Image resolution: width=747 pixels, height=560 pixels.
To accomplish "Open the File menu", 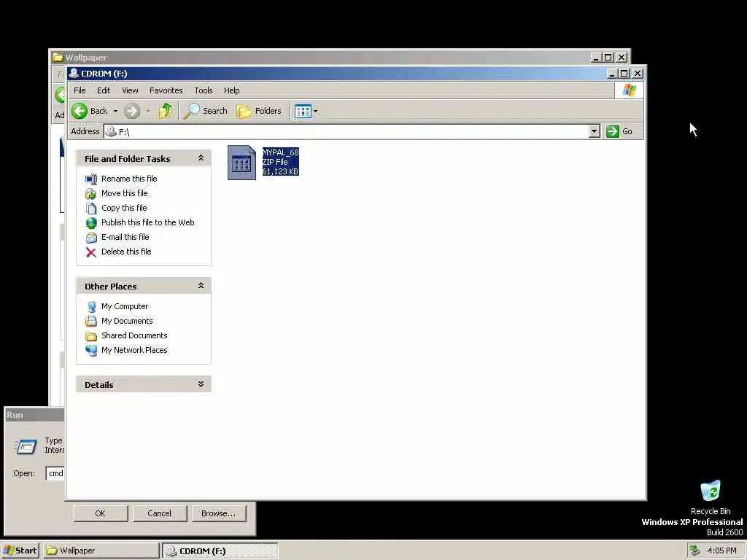I will (x=80, y=90).
